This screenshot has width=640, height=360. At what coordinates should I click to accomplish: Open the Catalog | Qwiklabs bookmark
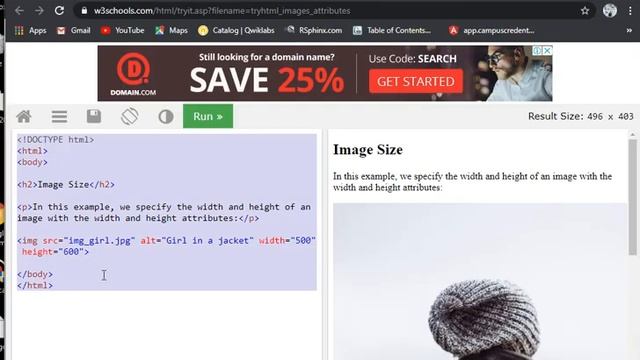click(x=236, y=30)
